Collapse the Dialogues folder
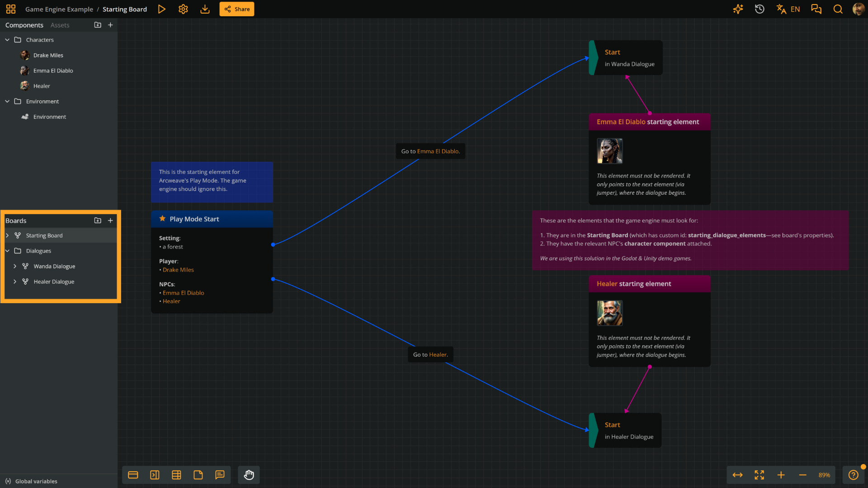Image resolution: width=868 pixels, height=488 pixels. click(7, 251)
